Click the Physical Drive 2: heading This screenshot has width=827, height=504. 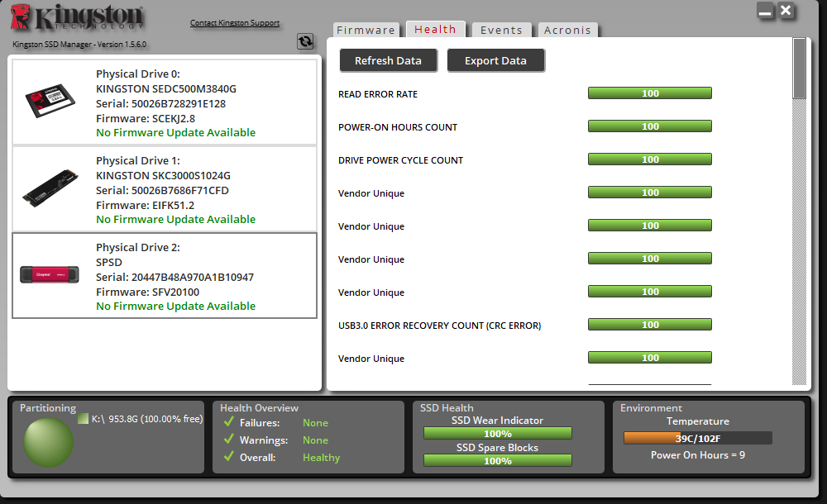137,247
